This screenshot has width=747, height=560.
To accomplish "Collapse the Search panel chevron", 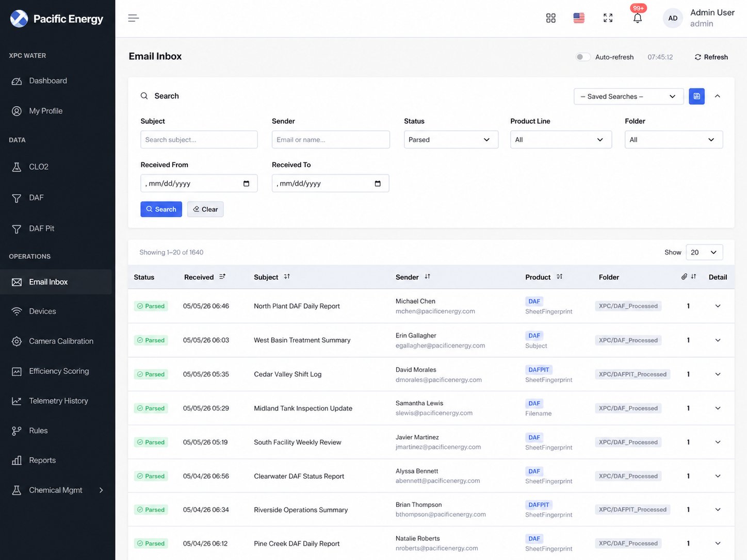I will pyautogui.click(x=717, y=96).
